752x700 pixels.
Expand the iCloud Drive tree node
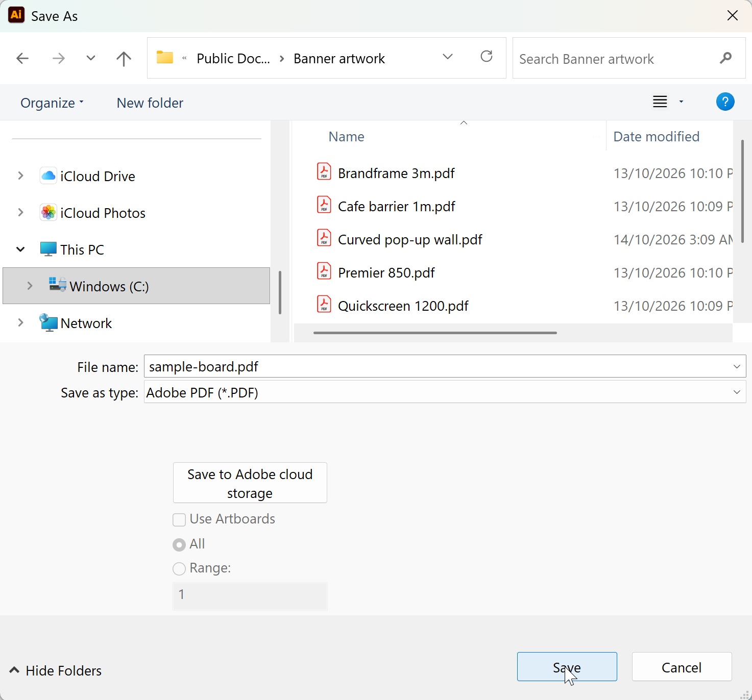pyautogui.click(x=20, y=176)
